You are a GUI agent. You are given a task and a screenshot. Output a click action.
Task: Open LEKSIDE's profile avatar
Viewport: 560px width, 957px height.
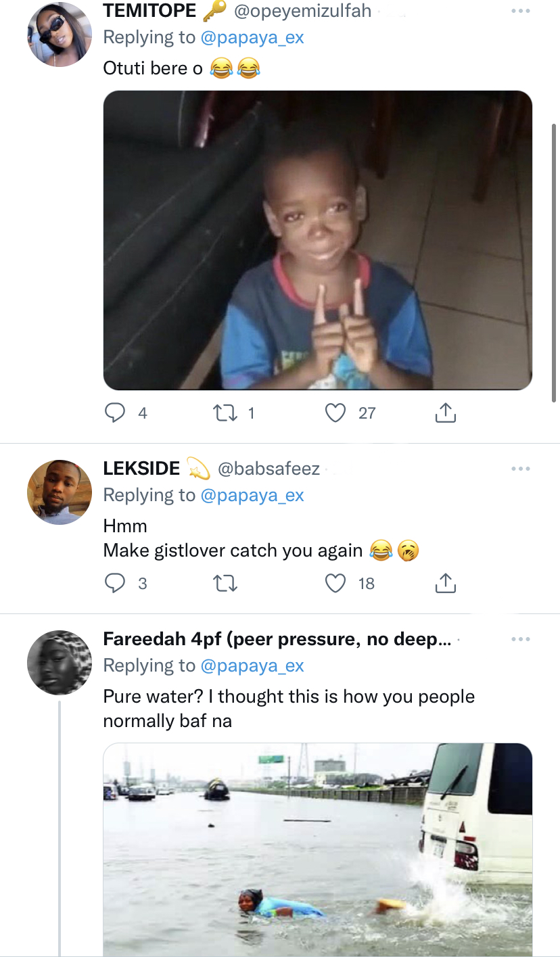(60, 492)
